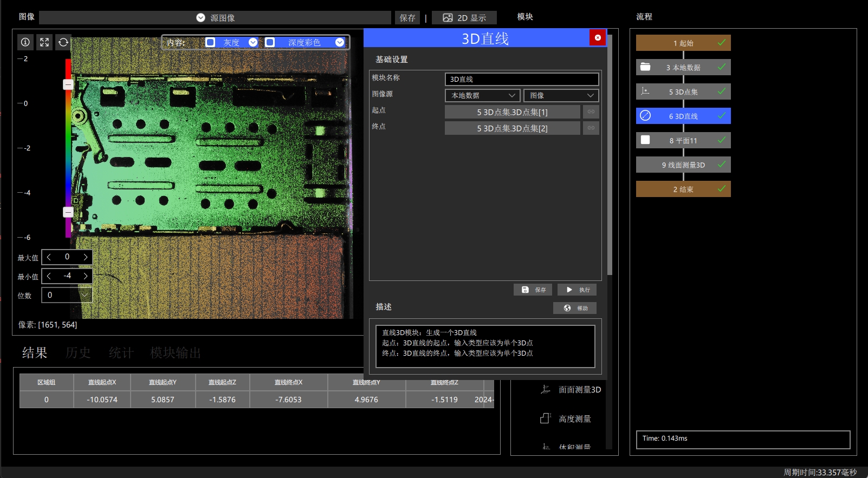Switch to the 统计 tab
Screen dimensions: 868x478
click(121, 353)
